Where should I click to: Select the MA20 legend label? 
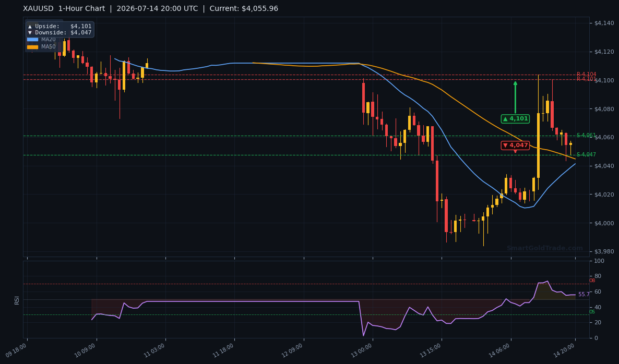49,40
